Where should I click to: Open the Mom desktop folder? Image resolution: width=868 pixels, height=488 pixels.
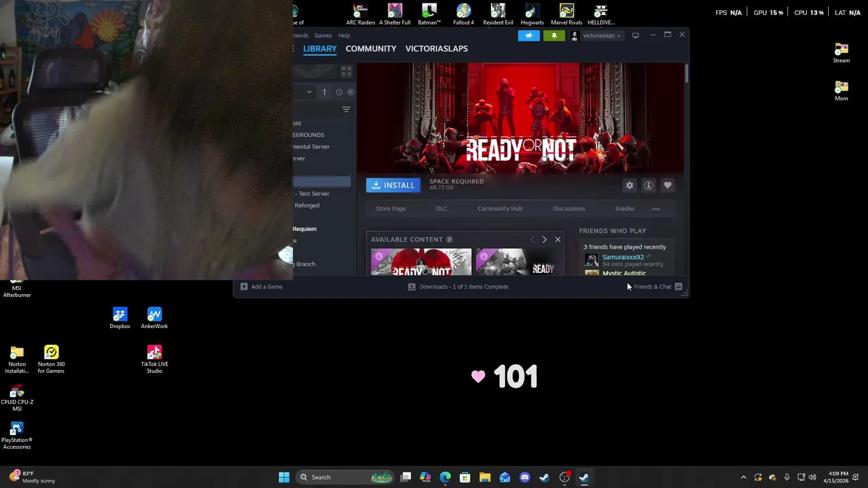click(842, 91)
